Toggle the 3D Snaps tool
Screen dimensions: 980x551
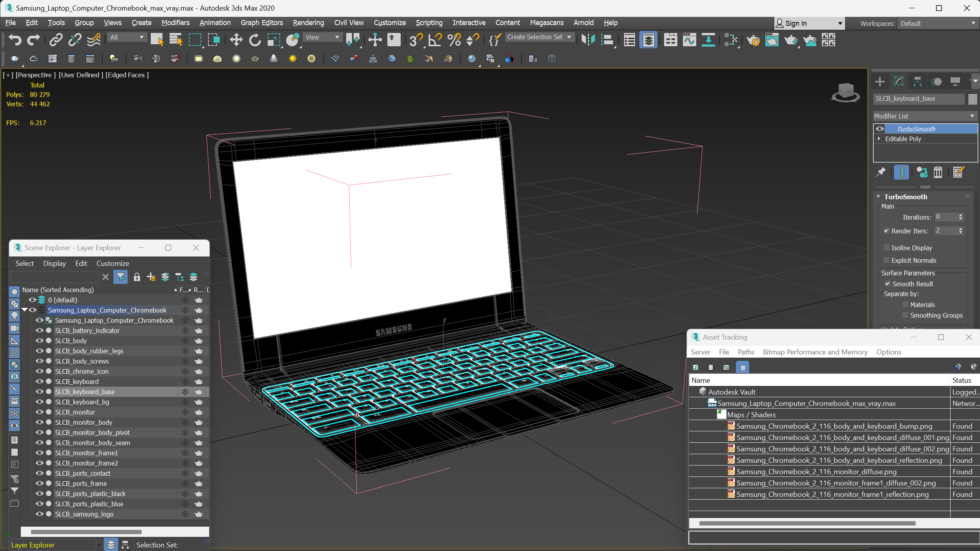point(416,40)
